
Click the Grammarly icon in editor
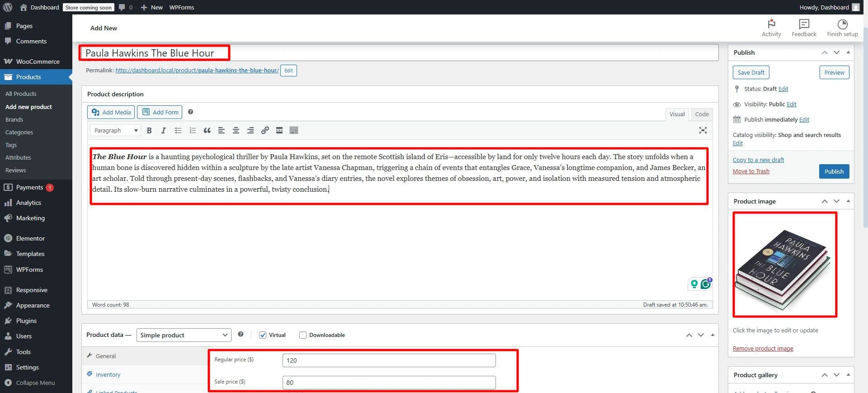(x=706, y=284)
